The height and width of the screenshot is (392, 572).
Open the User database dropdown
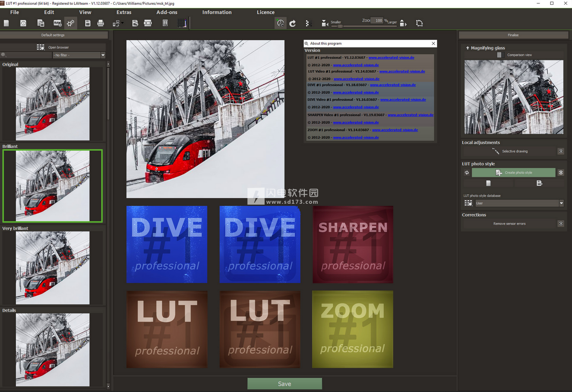(519, 203)
